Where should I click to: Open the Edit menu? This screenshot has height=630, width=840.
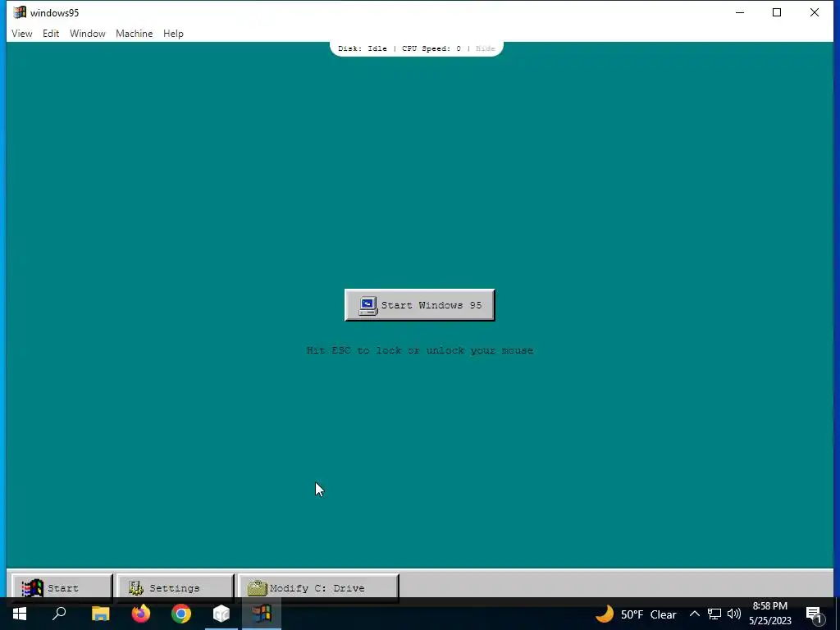point(51,33)
